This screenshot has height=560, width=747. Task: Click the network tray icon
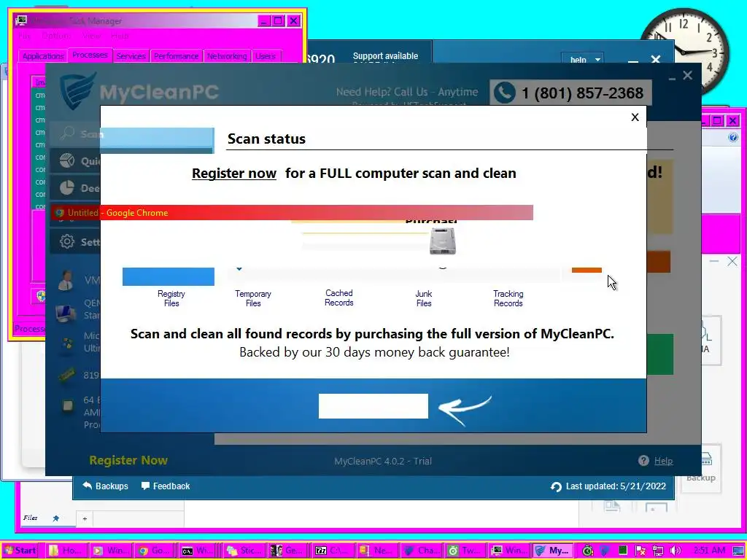click(x=658, y=551)
